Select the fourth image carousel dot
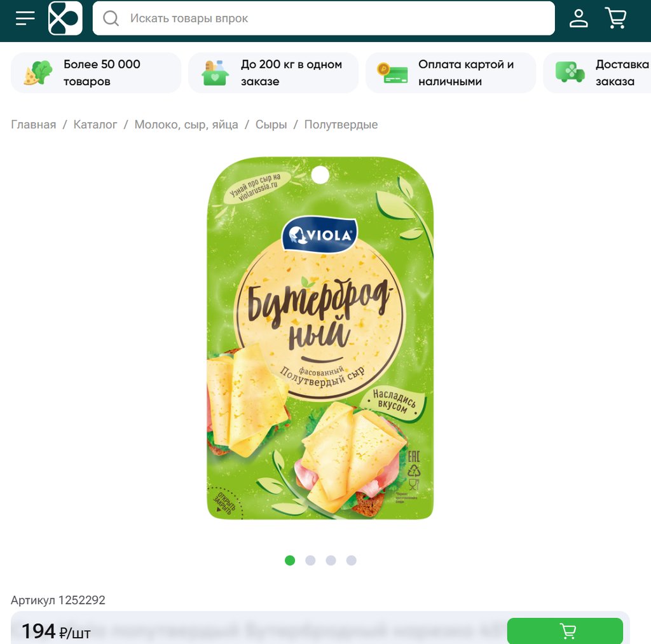The height and width of the screenshot is (644, 651). click(x=351, y=561)
